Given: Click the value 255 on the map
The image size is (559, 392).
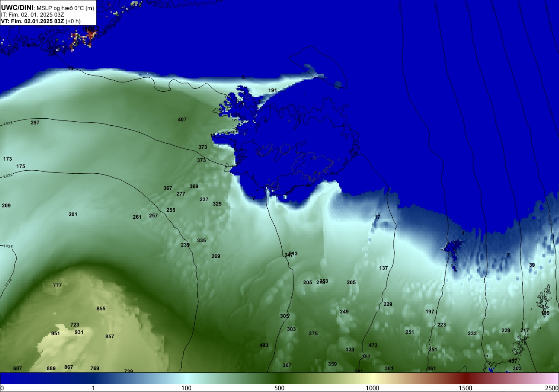Looking at the screenshot, I should [171, 210].
